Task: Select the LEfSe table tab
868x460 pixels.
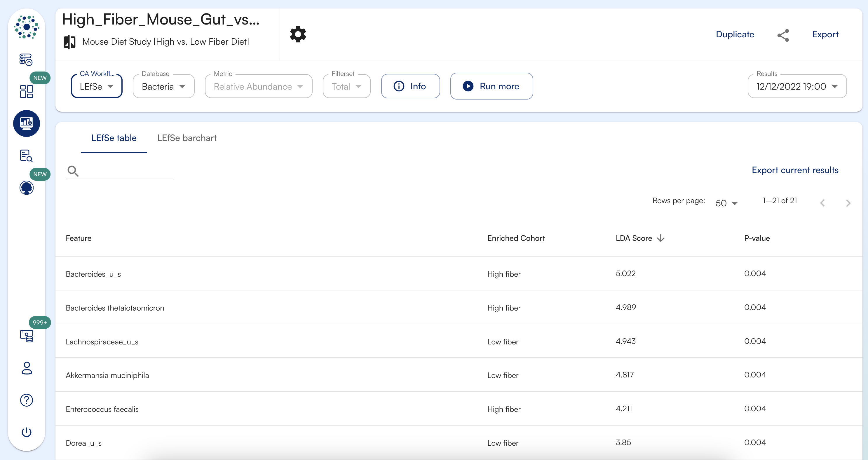Action: point(114,138)
